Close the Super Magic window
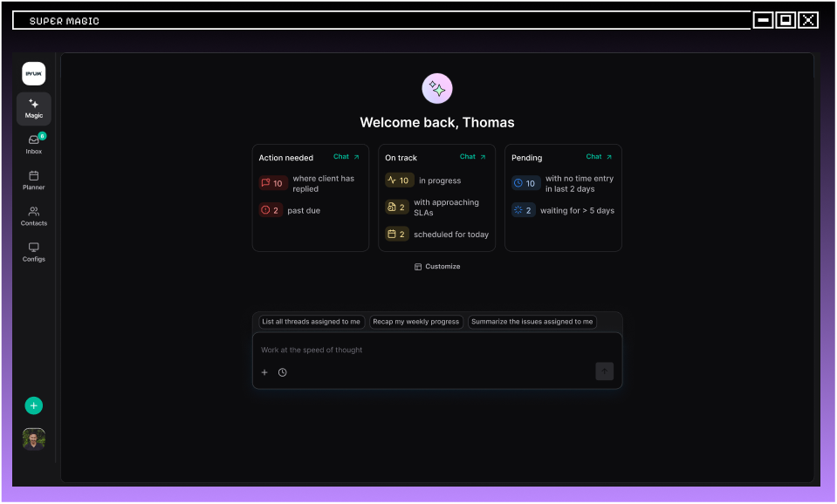Screen dimensions: 837x504 point(808,20)
